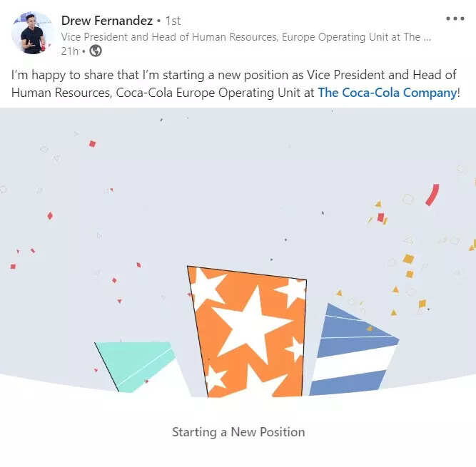476x467 pixels.
Task: Click Drew Fernandez's profile photo
Action: (32, 33)
